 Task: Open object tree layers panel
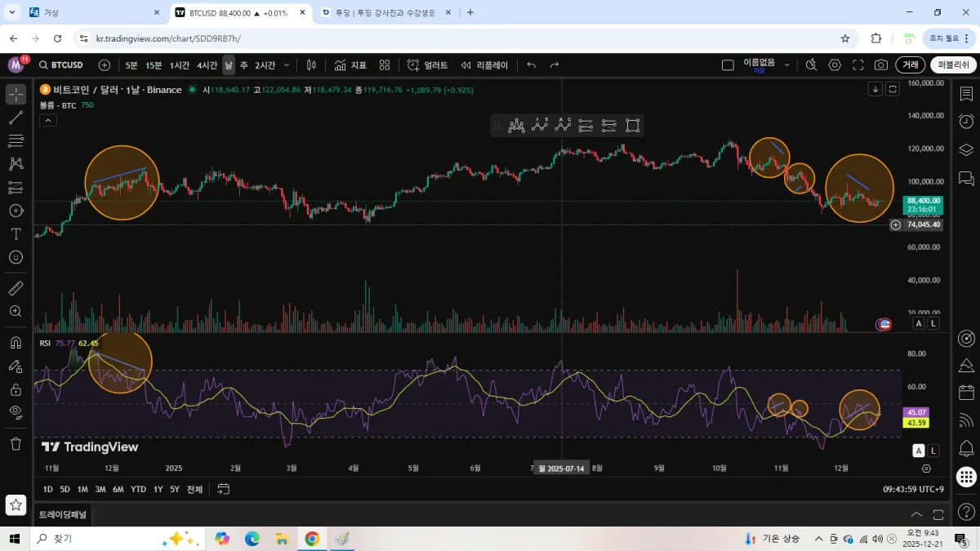coord(966,149)
